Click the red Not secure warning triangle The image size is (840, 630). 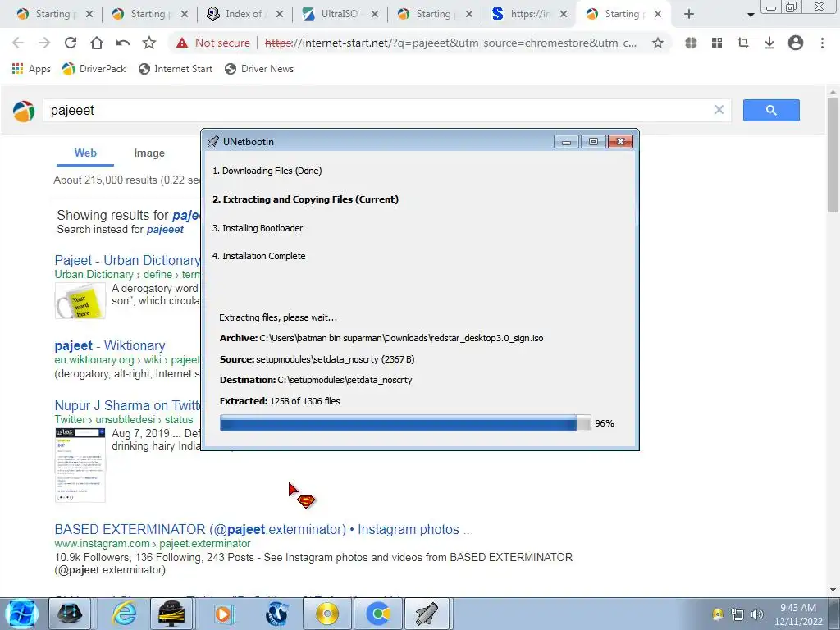point(182,43)
